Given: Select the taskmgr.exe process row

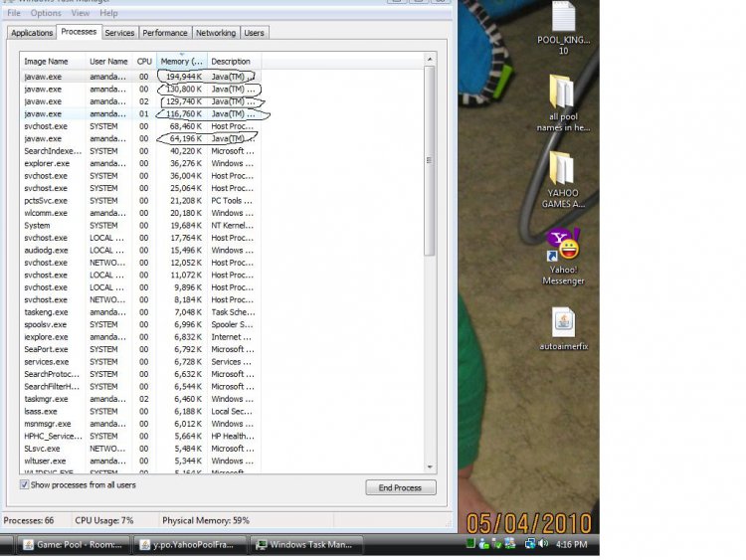Looking at the screenshot, I should [141, 399].
